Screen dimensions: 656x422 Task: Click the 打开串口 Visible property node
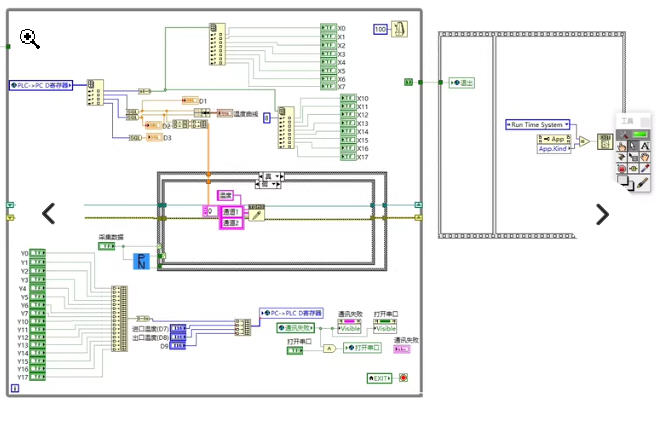pos(385,326)
